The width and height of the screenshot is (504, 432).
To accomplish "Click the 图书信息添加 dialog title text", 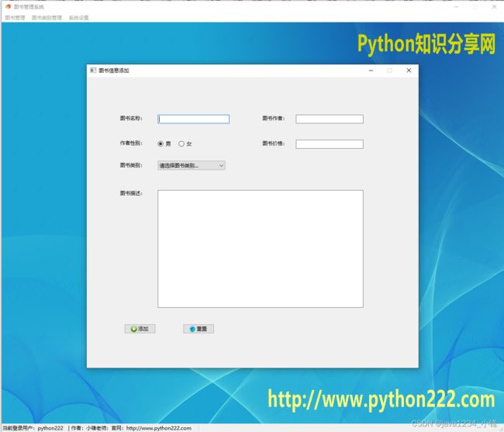I will 114,71.
